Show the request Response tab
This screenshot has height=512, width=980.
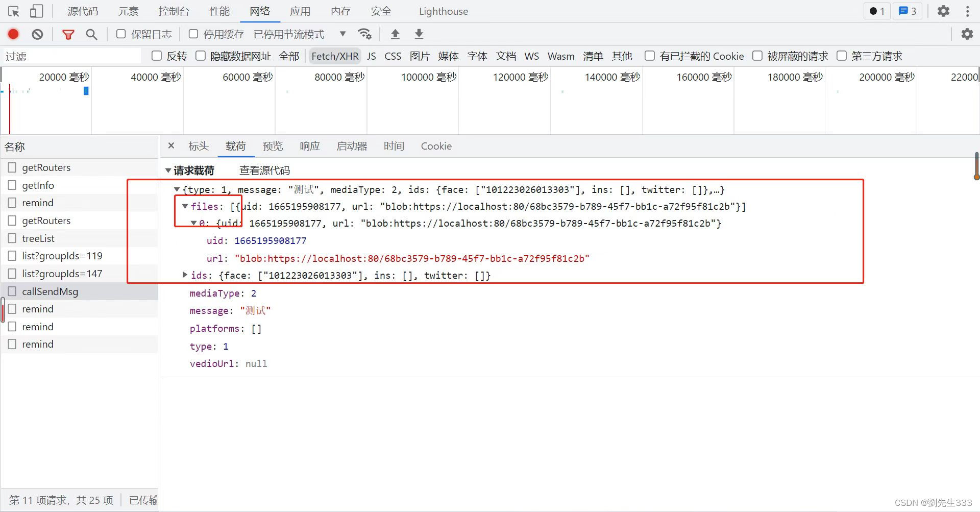click(x=310, y=146)
